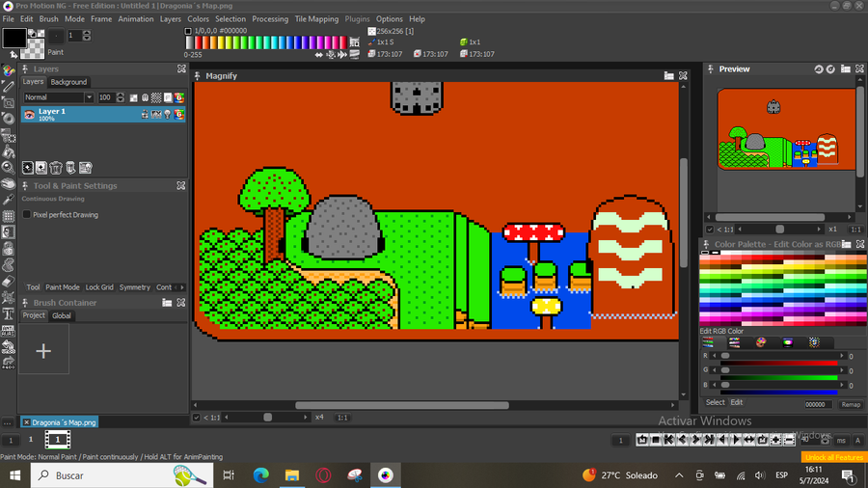Viewport: 868px width, 488px height.
Task: Rotate the preview counter-clockwise icon
Action: click(x=819, y=69)
